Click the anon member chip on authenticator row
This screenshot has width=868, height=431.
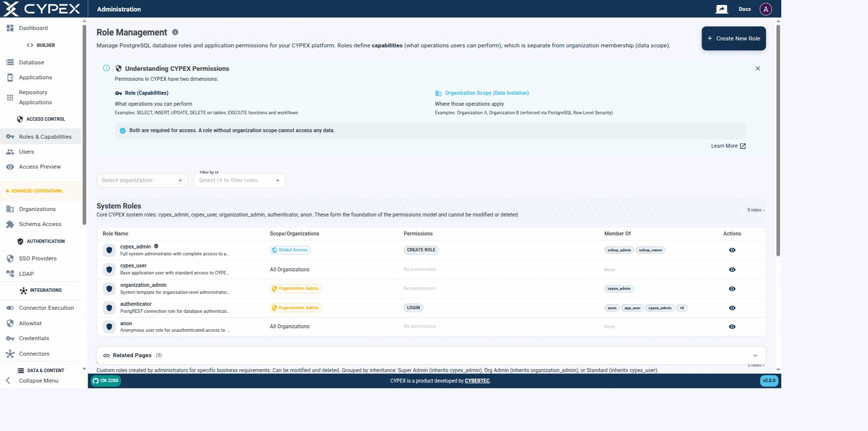[x=612, y=308]
